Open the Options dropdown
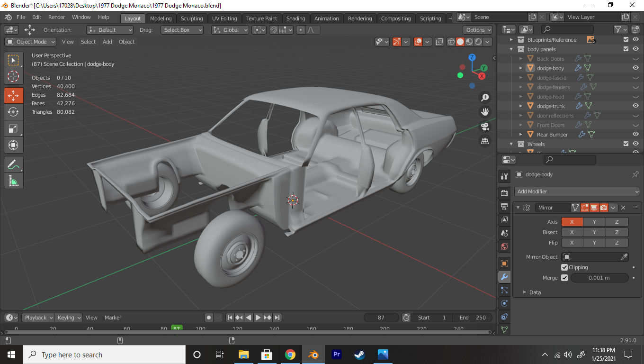The height and width of the screenshot is (364, 644). click(478, 30)
